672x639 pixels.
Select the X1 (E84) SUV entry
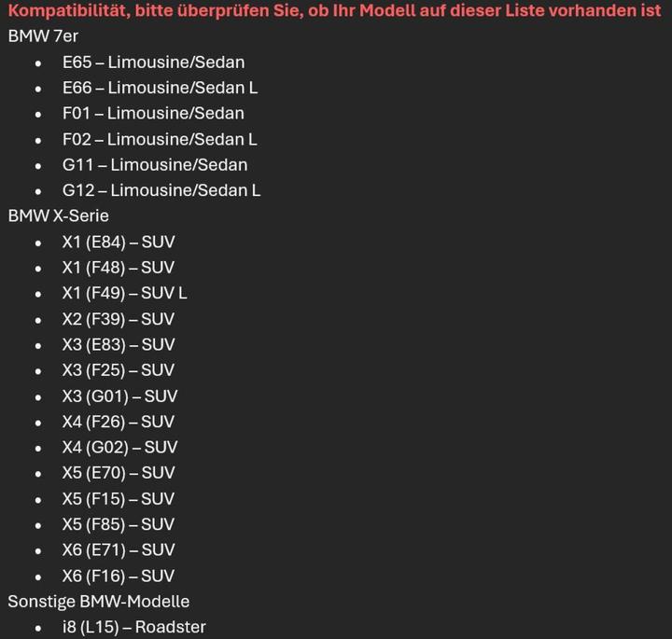pos(119,242)
